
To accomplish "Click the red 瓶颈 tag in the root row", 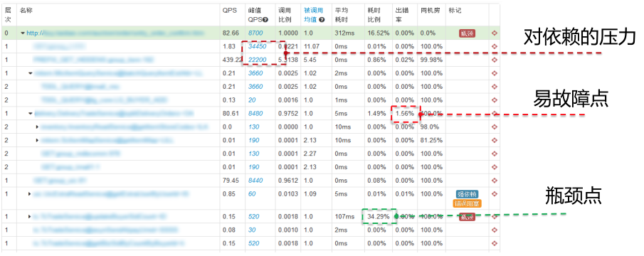I will [x=467, y=33].
